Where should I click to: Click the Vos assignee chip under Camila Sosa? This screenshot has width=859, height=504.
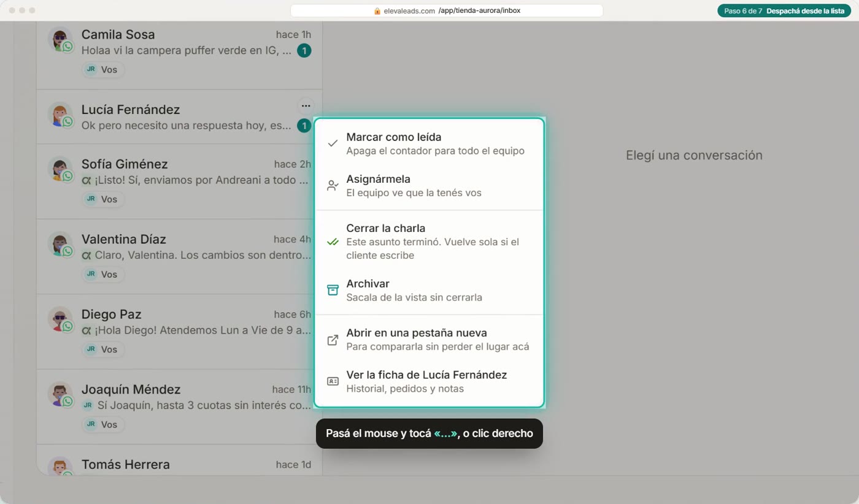[x=103, y=70]
